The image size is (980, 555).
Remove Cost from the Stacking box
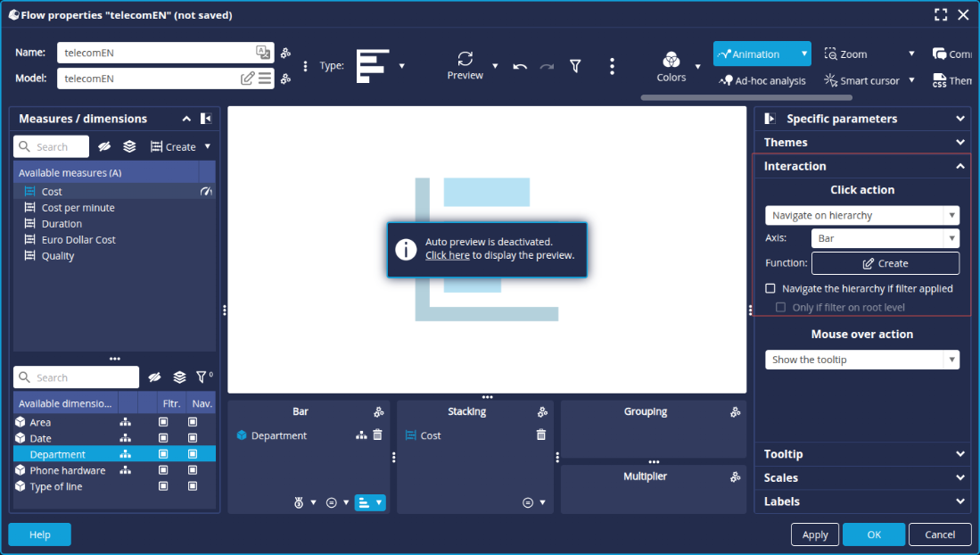point(540,435)
